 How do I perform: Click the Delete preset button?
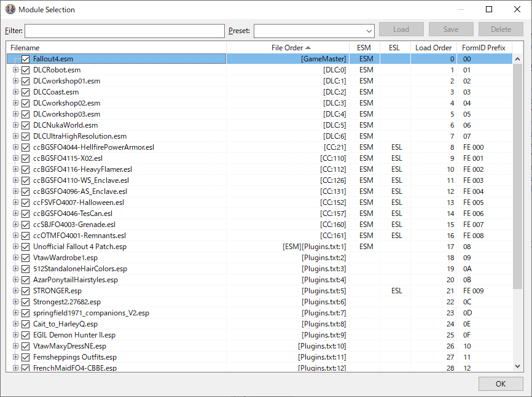pyautogui.click(x=501, y=29)
